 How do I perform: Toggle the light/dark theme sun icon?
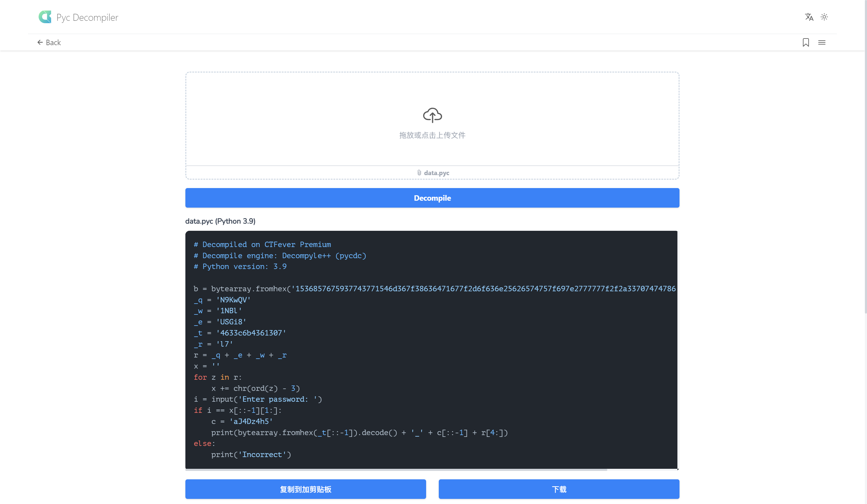click(x=824, y=17)
